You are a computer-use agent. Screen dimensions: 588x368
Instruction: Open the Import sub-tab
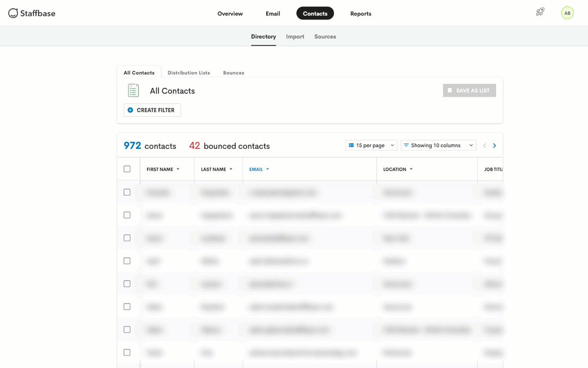coord(295,37)
